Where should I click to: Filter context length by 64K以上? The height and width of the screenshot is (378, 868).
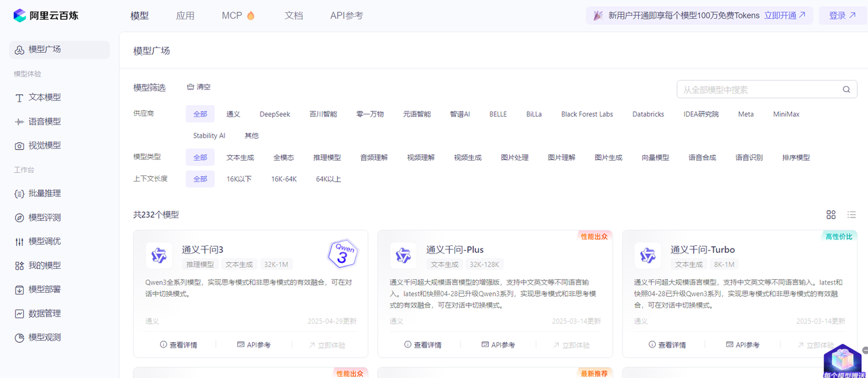click(x=328, y=179)
